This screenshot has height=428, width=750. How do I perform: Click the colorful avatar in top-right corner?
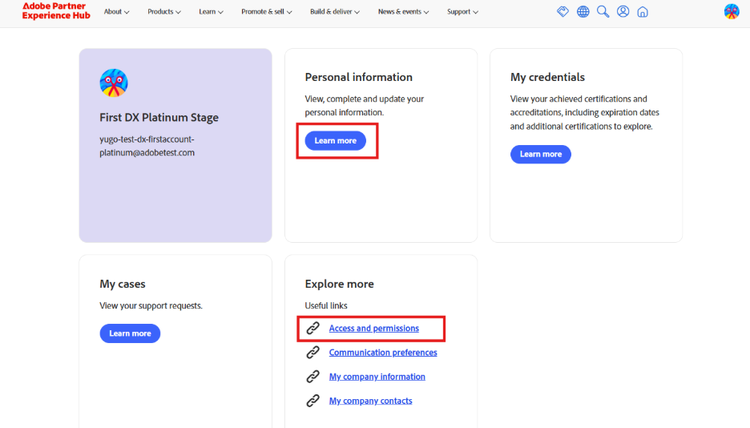coord(731,12)
